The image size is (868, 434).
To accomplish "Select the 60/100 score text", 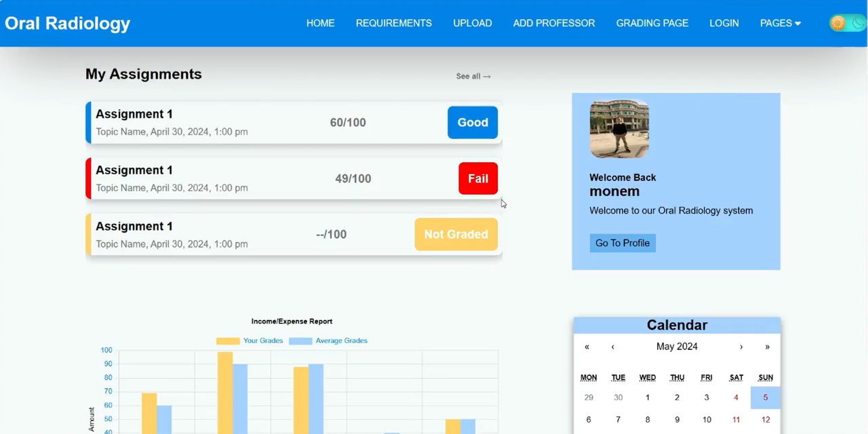I will click(x=348, y=123).
